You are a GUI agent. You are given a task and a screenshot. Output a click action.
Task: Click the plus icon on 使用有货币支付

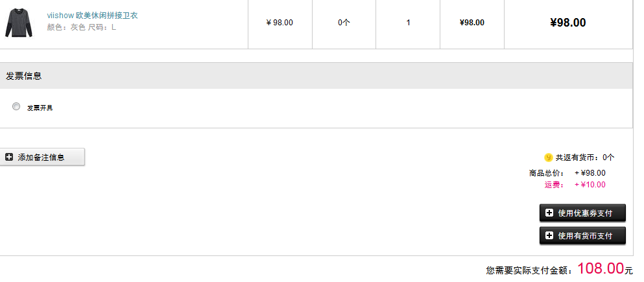click(x=549, y=235)
